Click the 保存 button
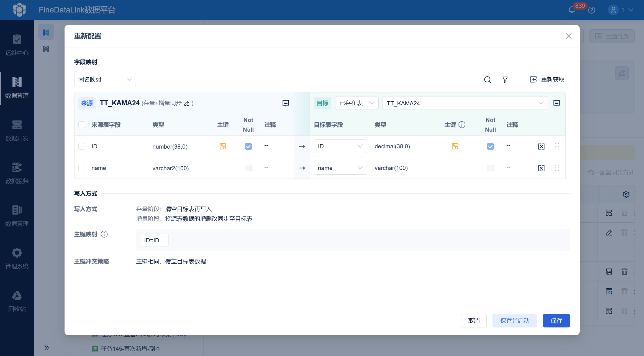This screenshot has height=356, width=644. (x=556, y=321)
